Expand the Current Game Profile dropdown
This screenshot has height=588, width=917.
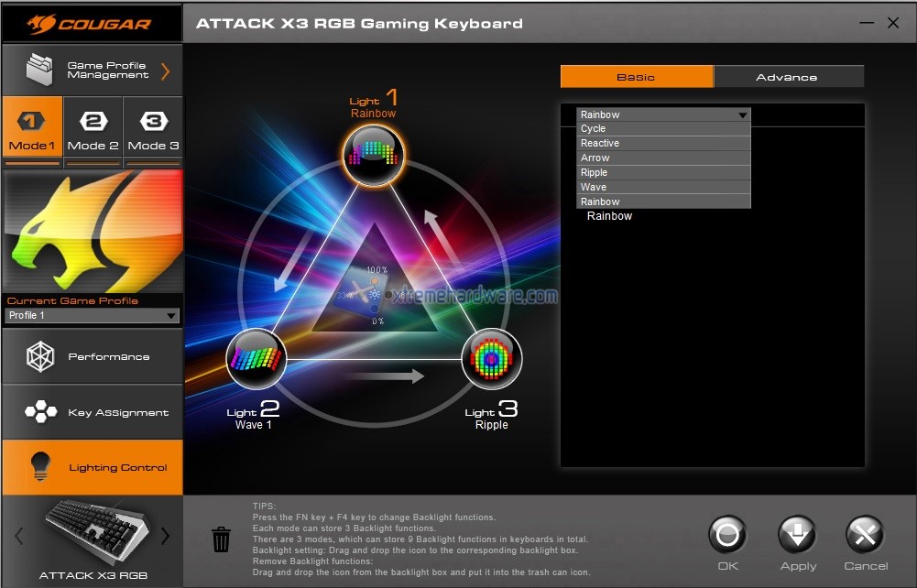[x=92, y=315]
